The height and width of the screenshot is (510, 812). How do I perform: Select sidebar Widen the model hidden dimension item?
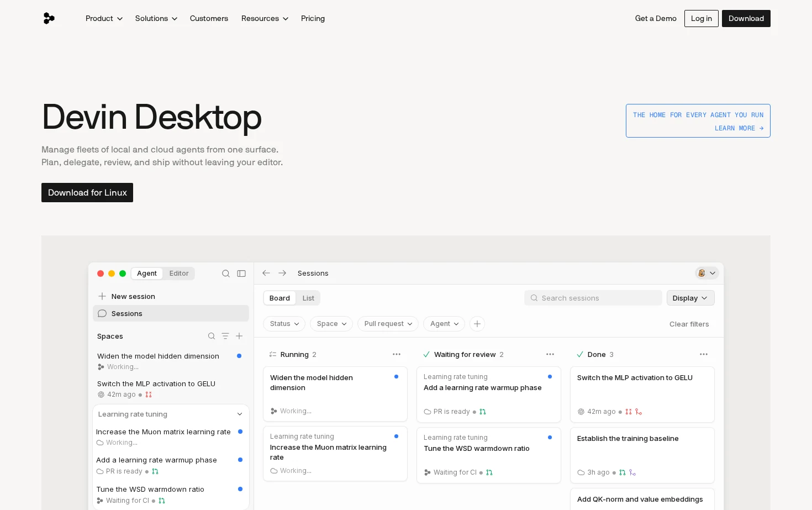tap(170, 361)
